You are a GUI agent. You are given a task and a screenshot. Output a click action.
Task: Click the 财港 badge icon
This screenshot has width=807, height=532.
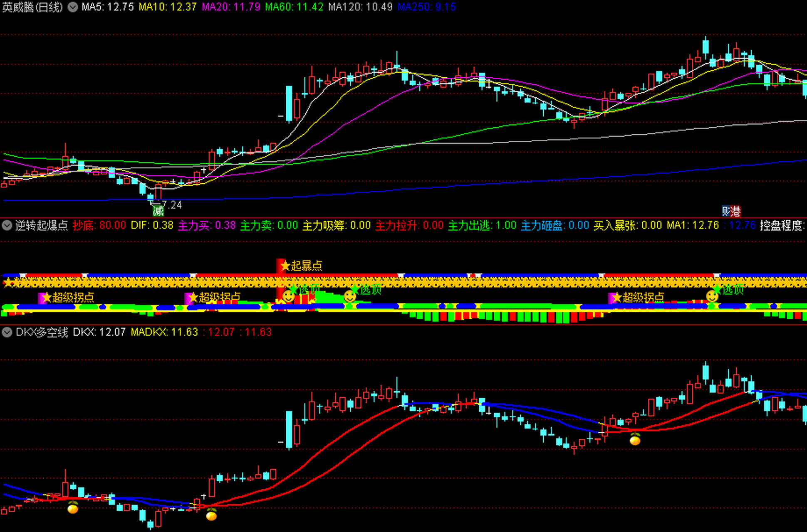(x=731, y=212)
